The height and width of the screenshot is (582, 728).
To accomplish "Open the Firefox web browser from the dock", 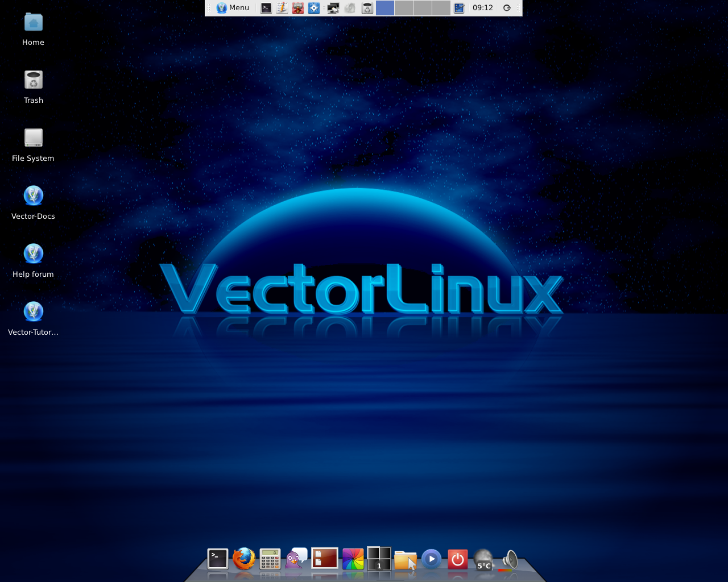I will click(x=244, y=559).
